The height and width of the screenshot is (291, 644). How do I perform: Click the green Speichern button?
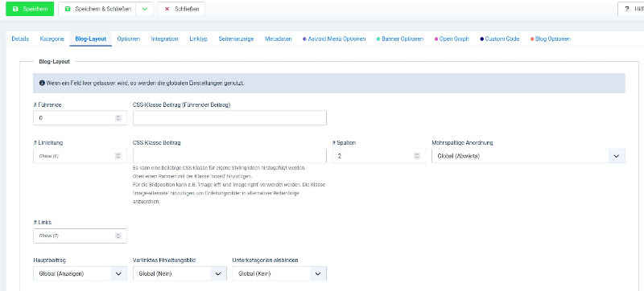pyautogui.click(x=30, y=9)
